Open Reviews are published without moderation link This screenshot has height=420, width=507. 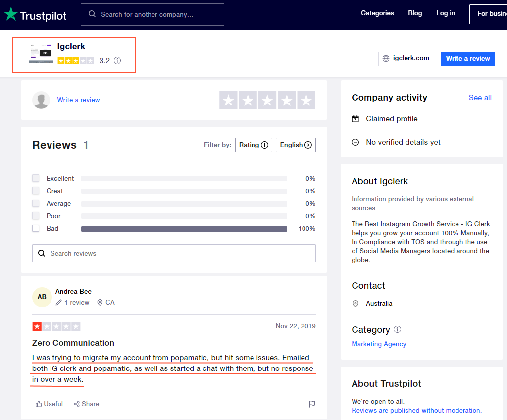[x=416, y=410]
